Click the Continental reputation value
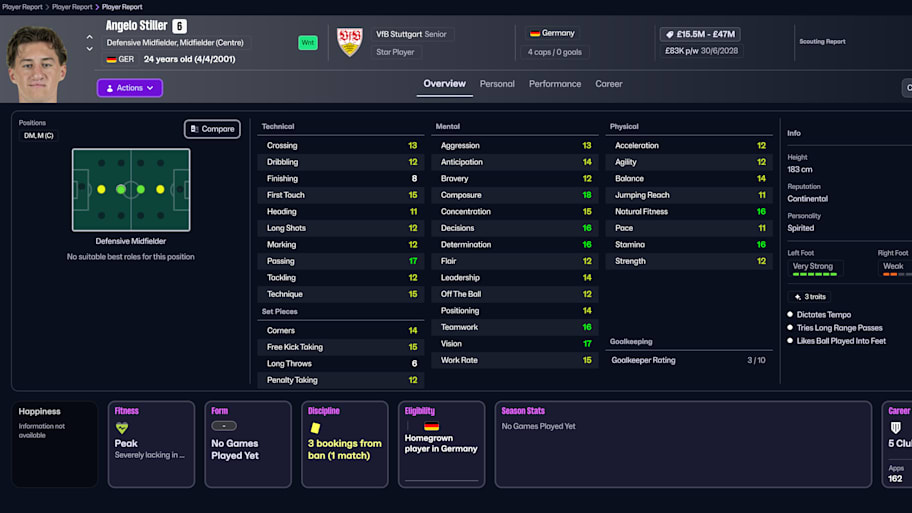Viewport: 912px width, 513px height. 807,199
